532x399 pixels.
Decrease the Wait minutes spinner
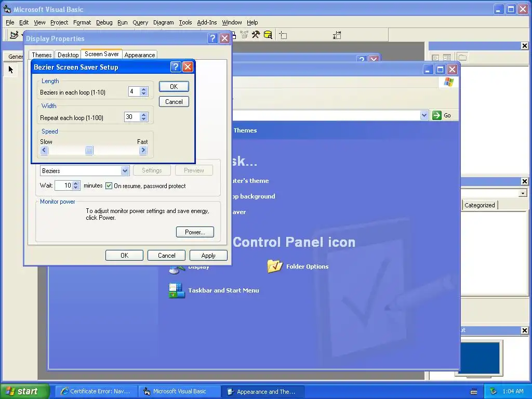click(x=76, y=188)
